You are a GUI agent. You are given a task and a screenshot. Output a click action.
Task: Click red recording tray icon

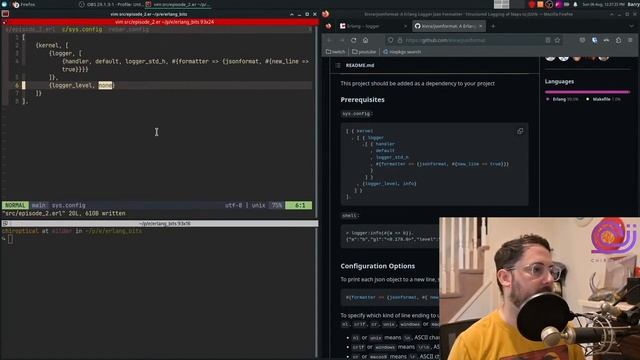coord(532,4)
